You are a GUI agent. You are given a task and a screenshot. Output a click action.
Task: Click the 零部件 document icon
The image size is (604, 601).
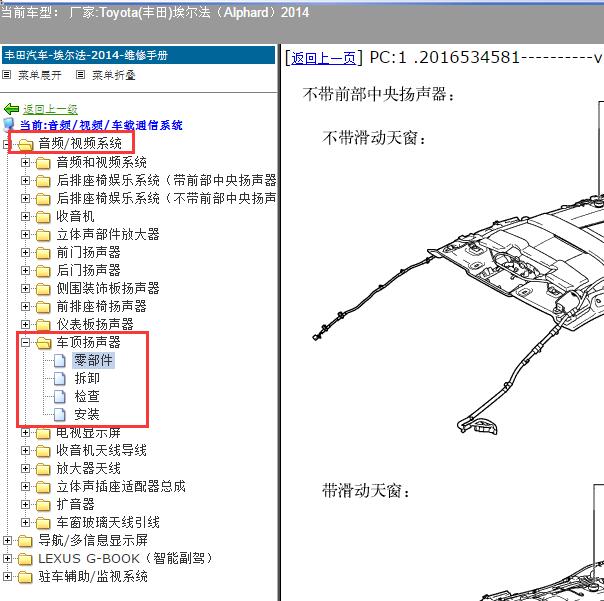60,361
